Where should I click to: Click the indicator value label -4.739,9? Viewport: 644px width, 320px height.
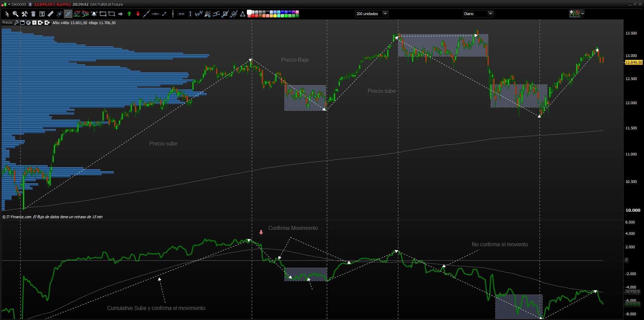click(x=633, y=292)
